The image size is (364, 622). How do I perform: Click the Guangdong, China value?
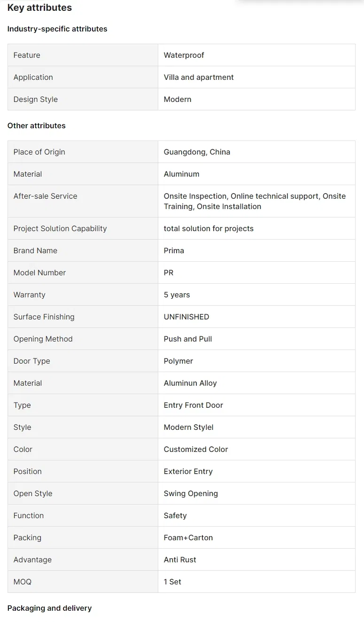(x=197, y=152)
